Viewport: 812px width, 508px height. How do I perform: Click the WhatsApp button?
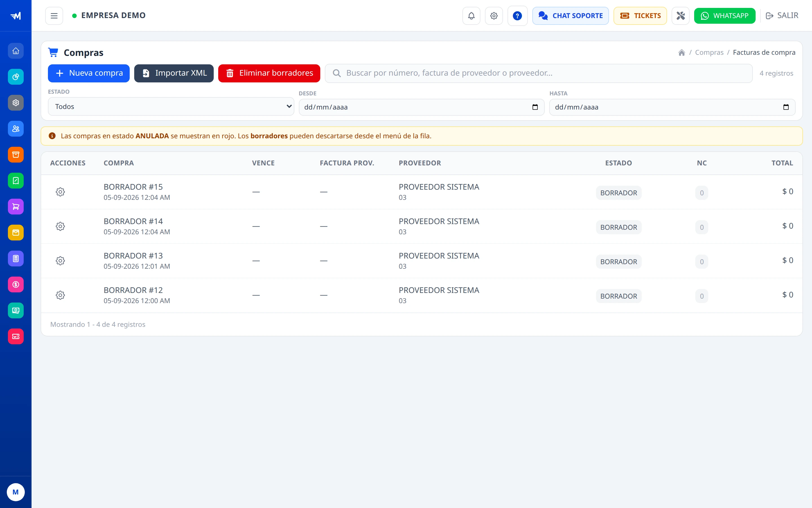(725, 16)
